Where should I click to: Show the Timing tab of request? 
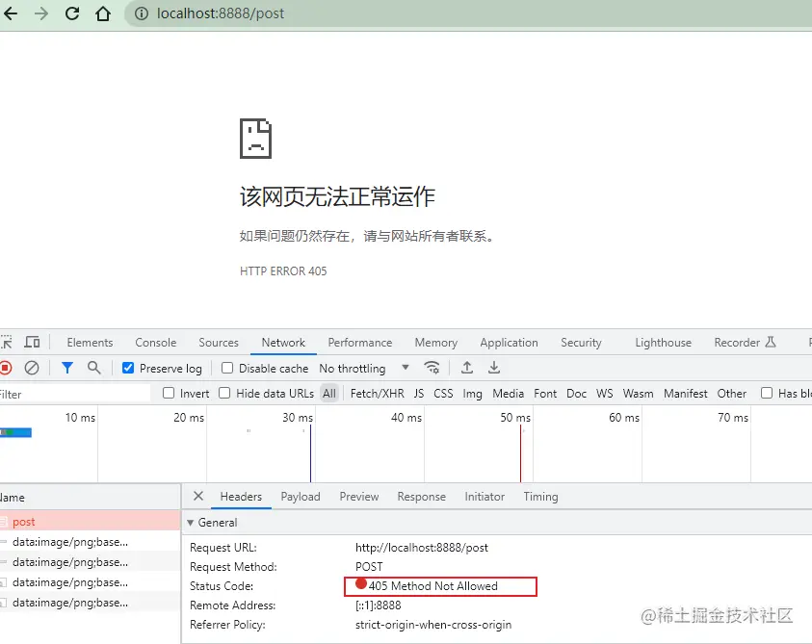(x=540, y=497)
